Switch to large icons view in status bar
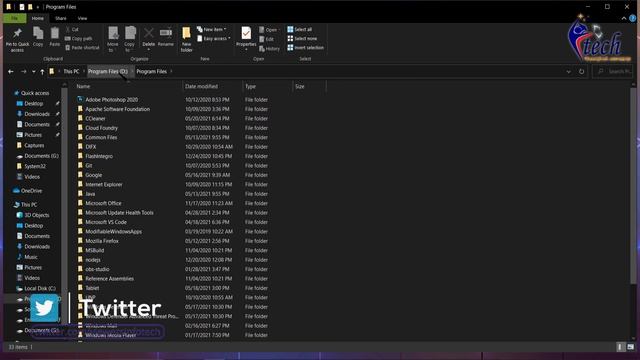 631,347
